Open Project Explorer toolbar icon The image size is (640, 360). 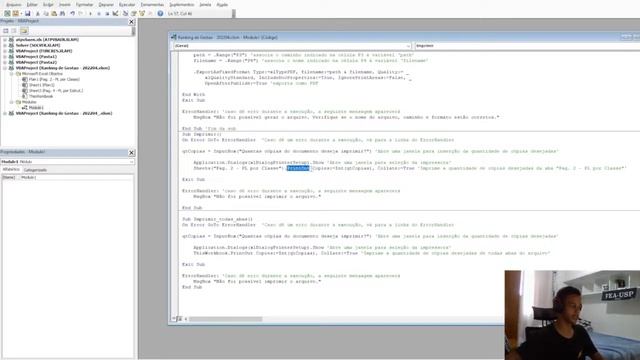(x=125, y=13)
